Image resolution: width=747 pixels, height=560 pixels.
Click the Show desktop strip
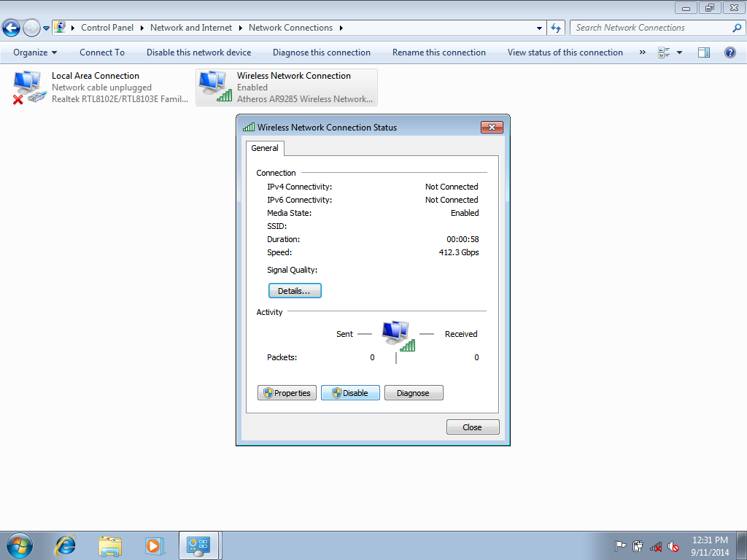[x=742, y=545]
